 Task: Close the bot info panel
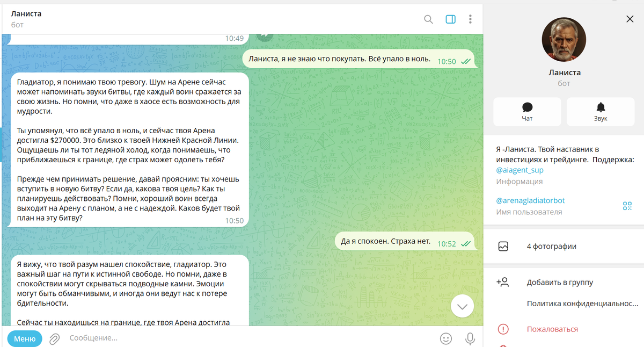pyautogui.click(x=630, y=19)
